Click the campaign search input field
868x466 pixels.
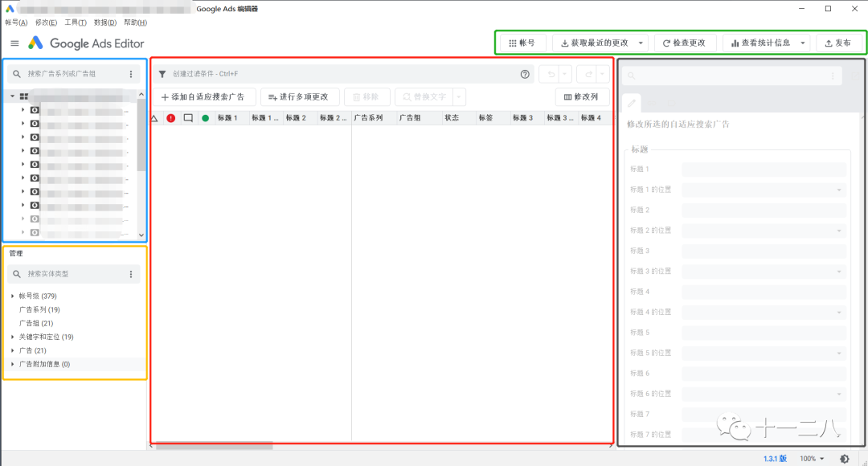[x=75, y=74]
